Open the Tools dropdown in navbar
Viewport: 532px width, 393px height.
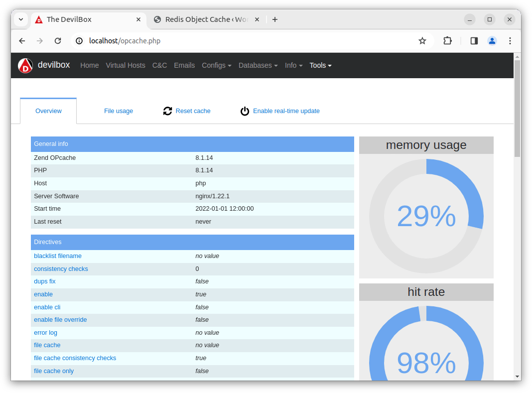tap(320, 65)
